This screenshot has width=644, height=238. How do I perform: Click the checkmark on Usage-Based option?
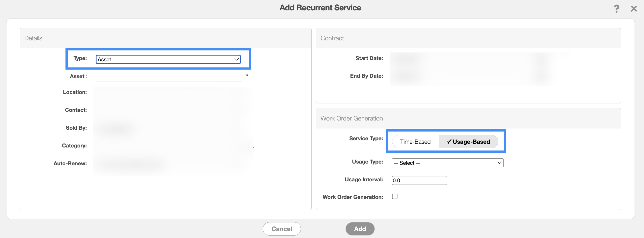[x=449, y=142]
